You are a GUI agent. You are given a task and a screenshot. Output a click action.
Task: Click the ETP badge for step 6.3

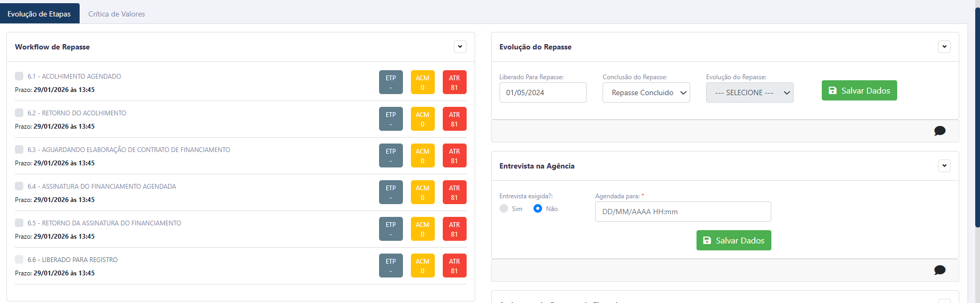pos(391,156)
